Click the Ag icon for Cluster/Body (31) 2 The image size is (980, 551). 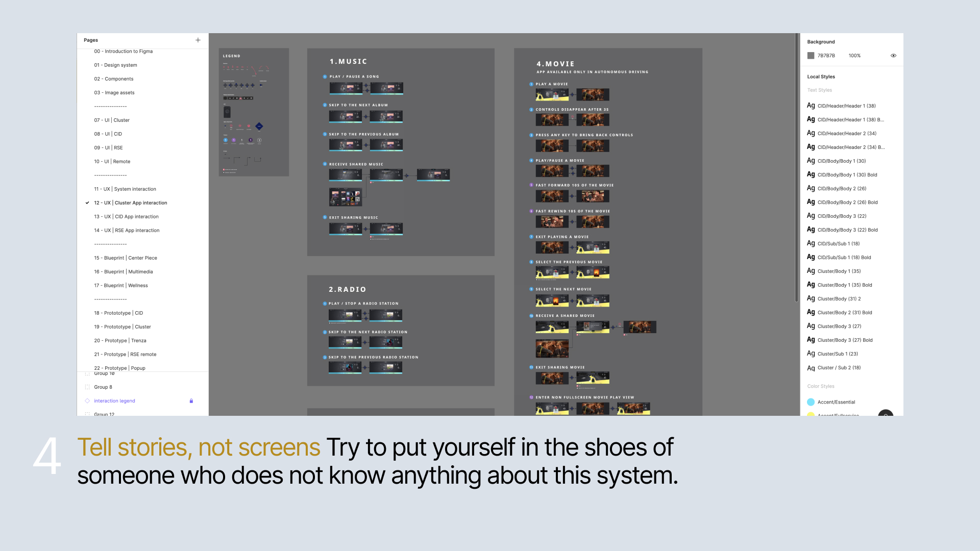pyautogui.click(x=811, y=298)
